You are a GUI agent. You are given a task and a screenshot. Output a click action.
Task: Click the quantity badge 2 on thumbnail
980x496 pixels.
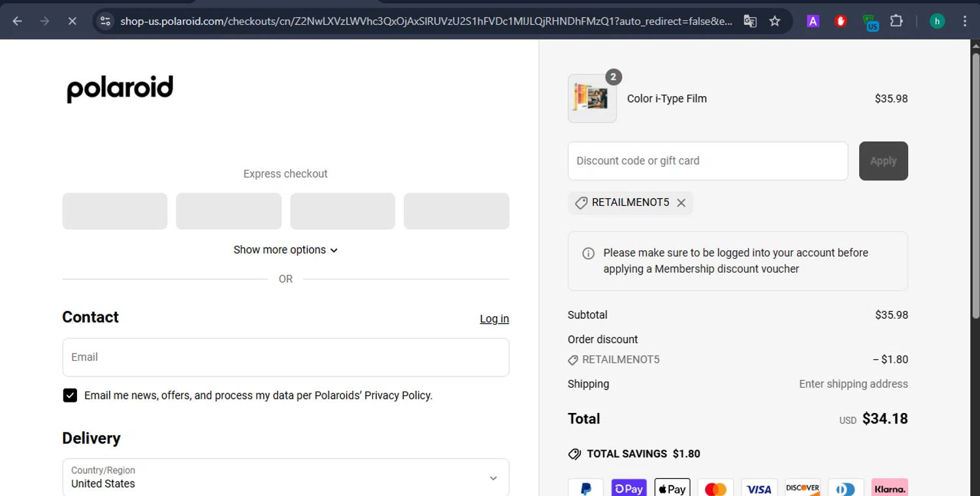(613, 77)
